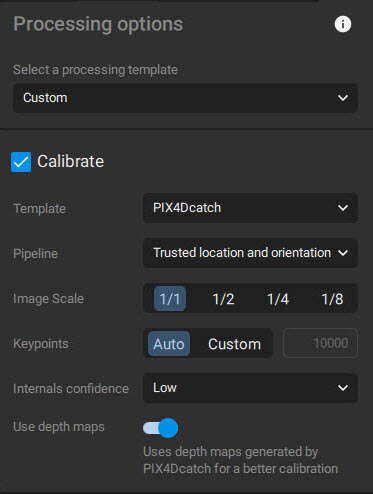
Task: Click the depth maps description text
Action: pos(240,460)
